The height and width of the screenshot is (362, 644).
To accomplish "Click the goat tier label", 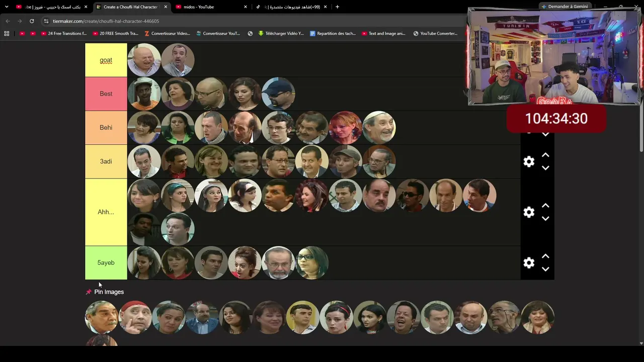I will 106,60.
